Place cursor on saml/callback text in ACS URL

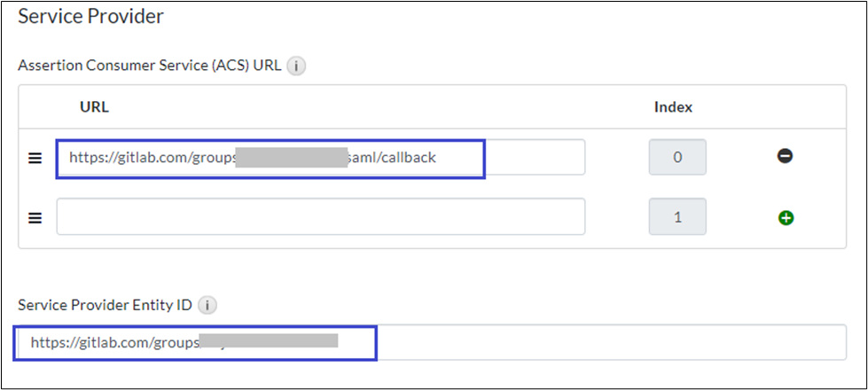click(x=393, y=158)
